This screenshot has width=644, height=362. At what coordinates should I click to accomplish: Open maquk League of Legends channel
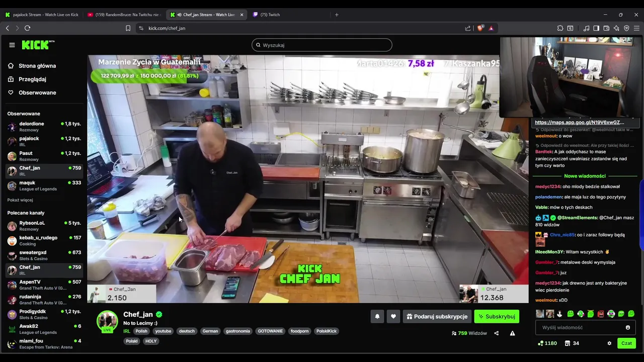[43, 186]
